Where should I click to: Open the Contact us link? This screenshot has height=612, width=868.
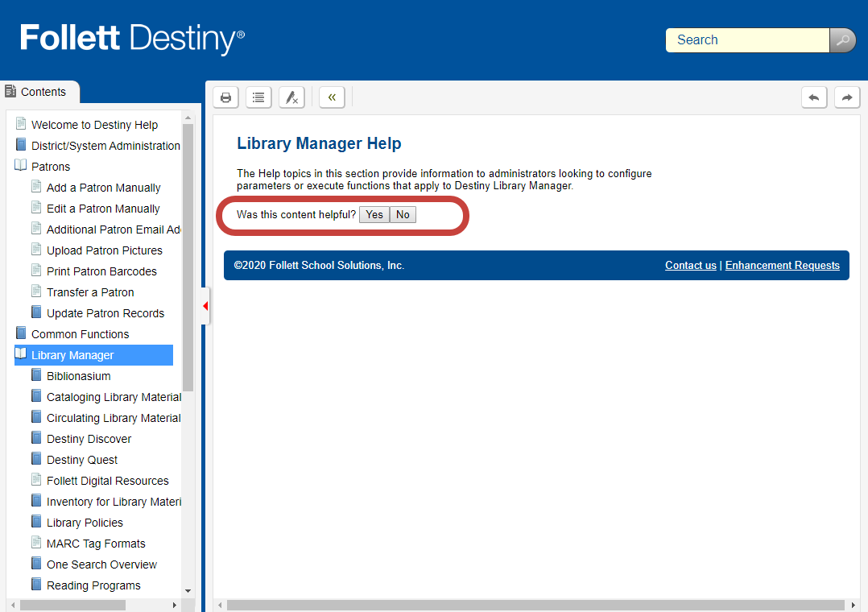[x=690, y=266]
